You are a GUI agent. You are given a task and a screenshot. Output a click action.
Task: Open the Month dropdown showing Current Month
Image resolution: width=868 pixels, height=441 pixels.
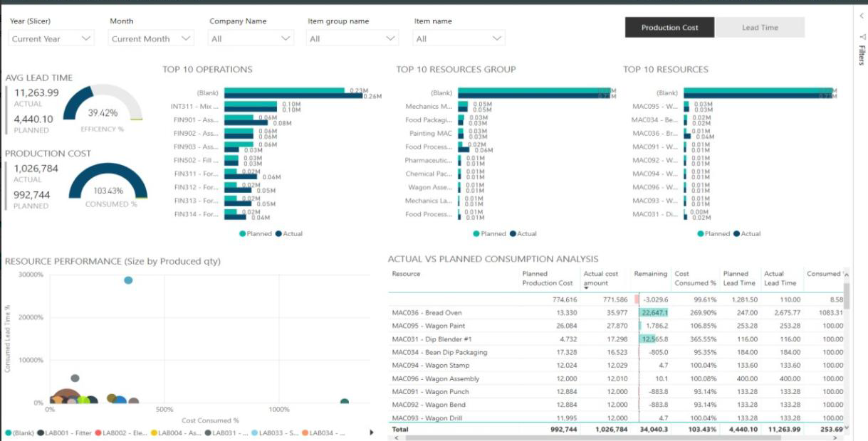[x=151, y=38]
